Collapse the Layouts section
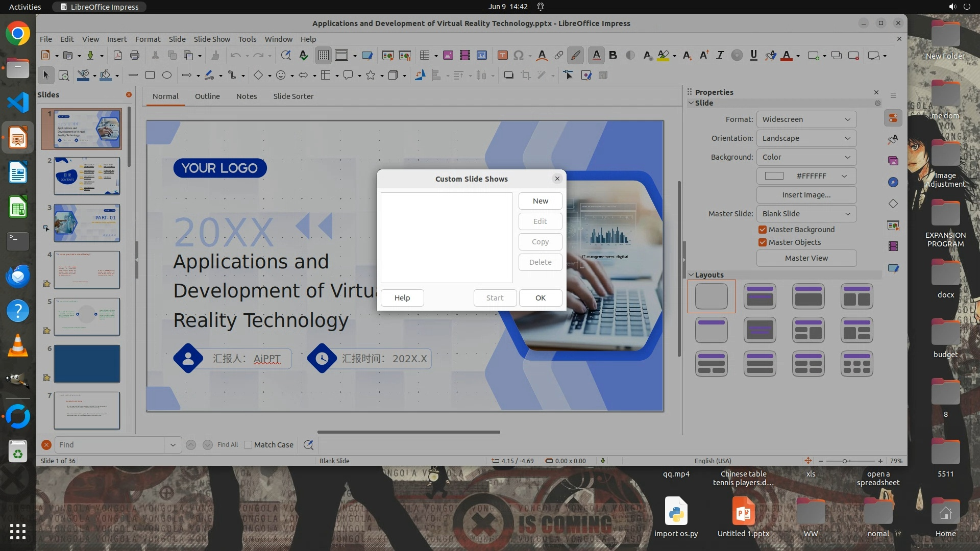The image size is (980, 551). click(x=691, y=274)
